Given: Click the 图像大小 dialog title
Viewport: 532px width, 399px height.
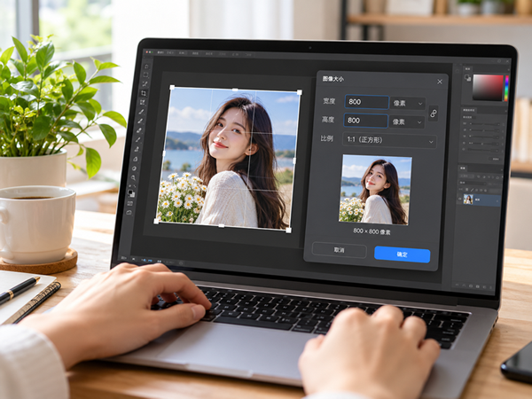Looking at the screenshot, I should [332, 79].
